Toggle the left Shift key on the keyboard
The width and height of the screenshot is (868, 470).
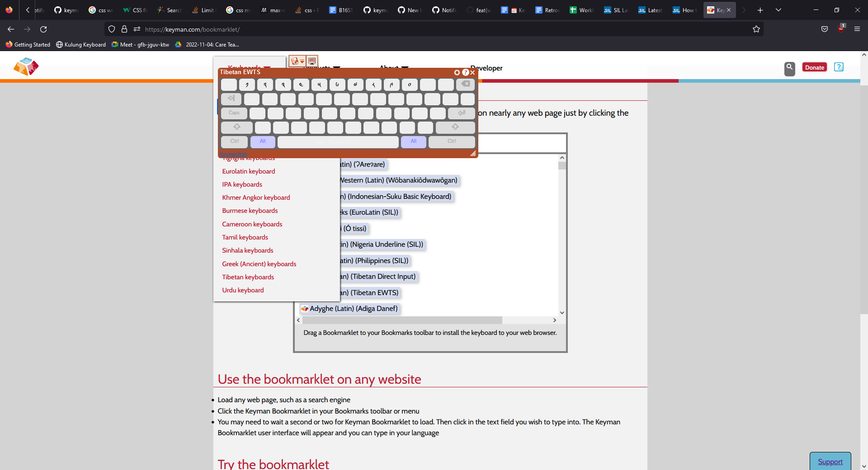237,127
